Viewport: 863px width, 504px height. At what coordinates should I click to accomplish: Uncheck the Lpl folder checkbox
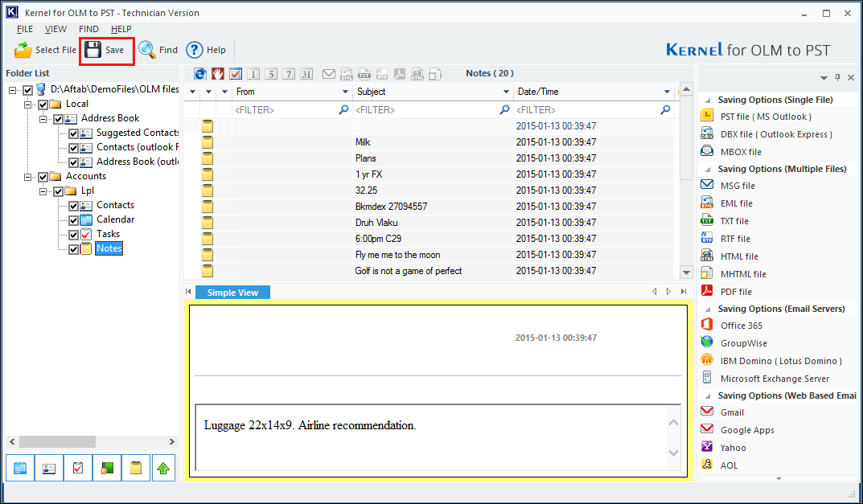(x=59, y=191)
